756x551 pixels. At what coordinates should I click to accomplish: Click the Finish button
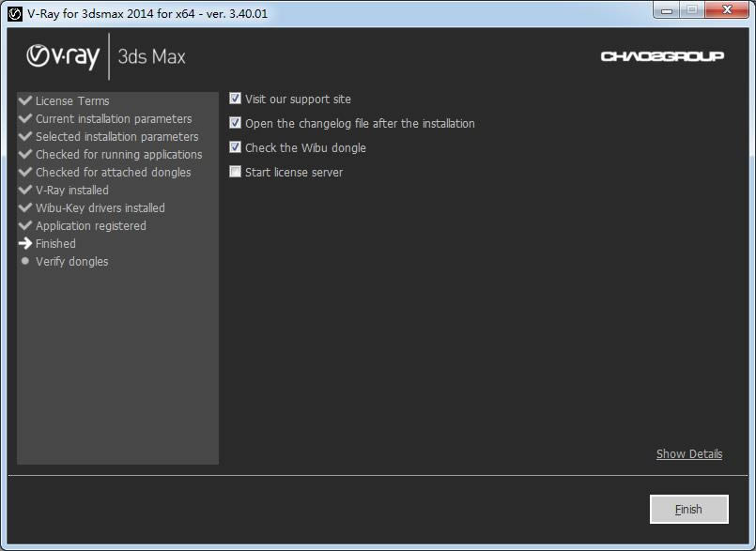click(689, 509)
